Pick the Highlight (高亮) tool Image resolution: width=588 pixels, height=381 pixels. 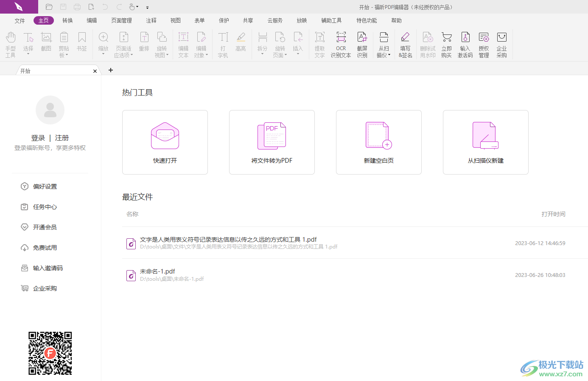[241, 42]
